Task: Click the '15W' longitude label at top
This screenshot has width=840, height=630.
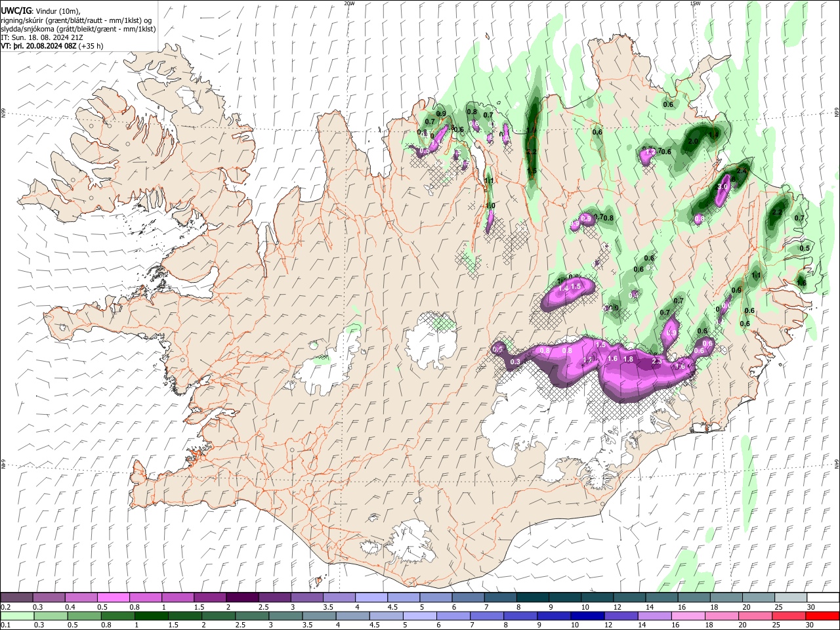Action: pyautogui.click(x=695, y=3)
